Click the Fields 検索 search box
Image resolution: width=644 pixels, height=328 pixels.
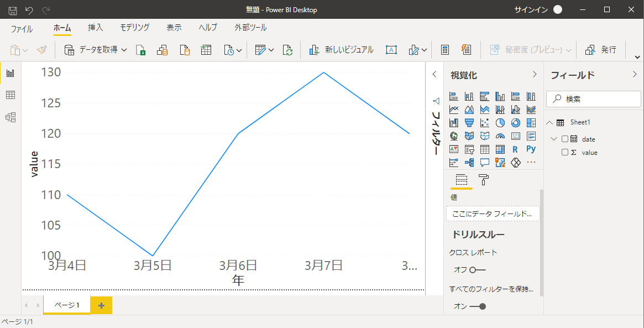(x=594, y=99)
